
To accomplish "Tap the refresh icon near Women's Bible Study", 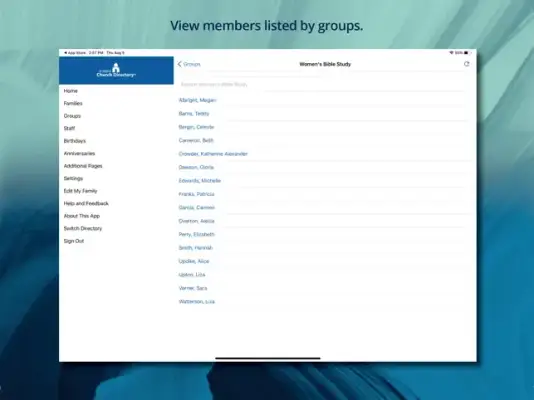I will tap(466, 64).
